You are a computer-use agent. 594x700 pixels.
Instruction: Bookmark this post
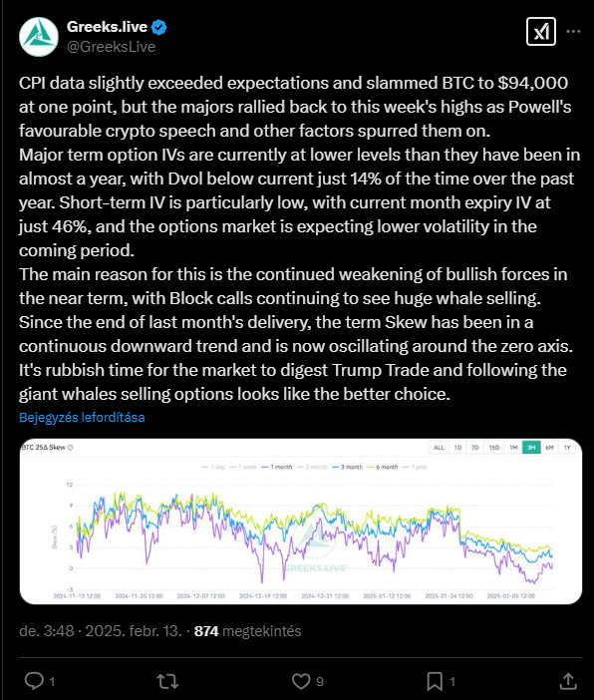(435, 681)
